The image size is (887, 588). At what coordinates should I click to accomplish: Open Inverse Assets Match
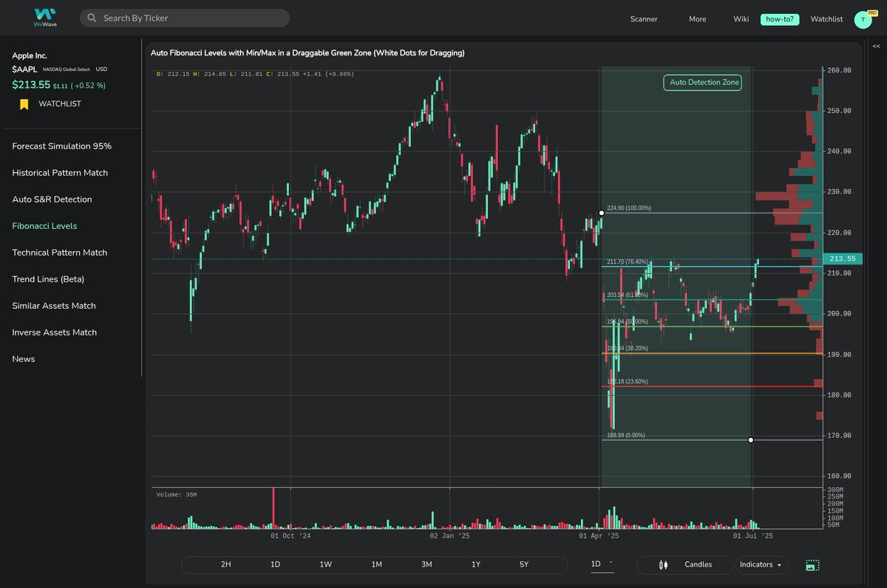coord(55,332)
